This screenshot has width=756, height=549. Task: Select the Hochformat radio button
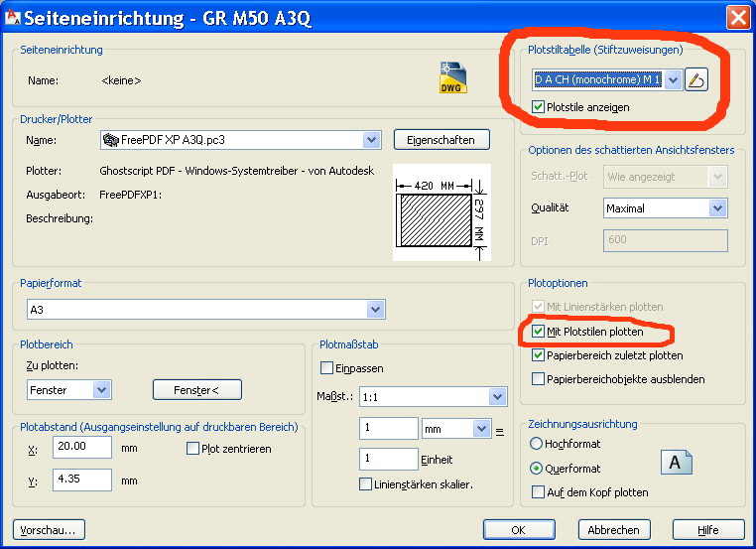click(536, 444)
